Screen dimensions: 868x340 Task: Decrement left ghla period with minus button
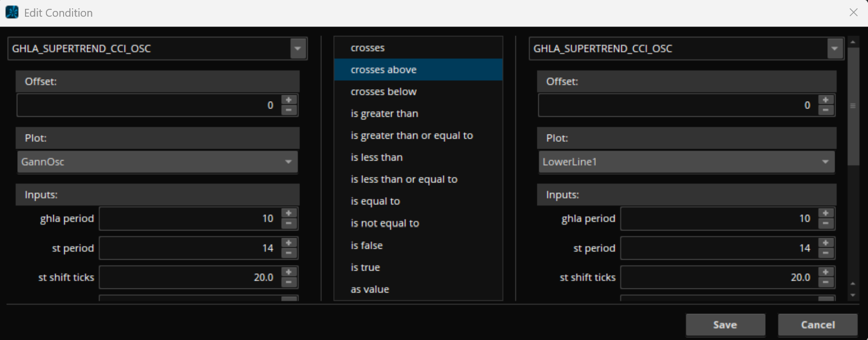[288, 224]
